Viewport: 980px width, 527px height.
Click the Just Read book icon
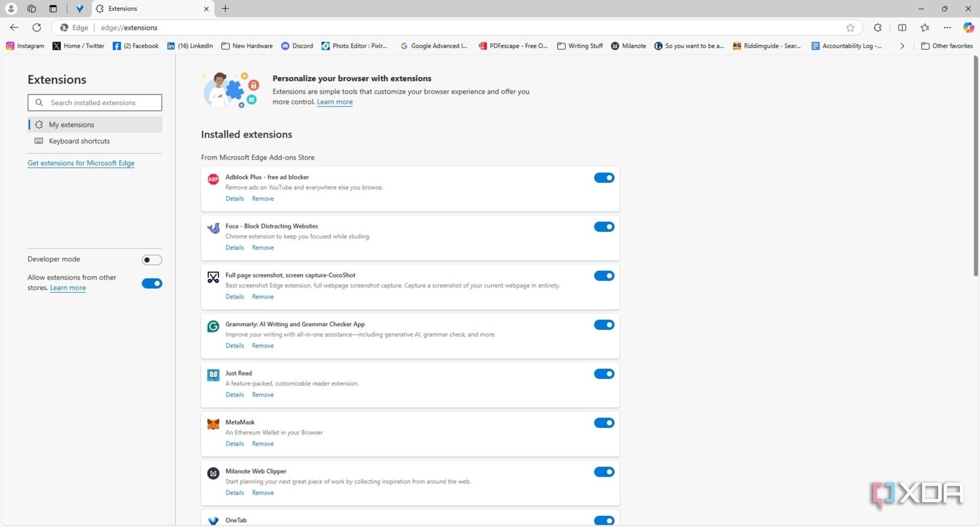click(x=213, y=375)
